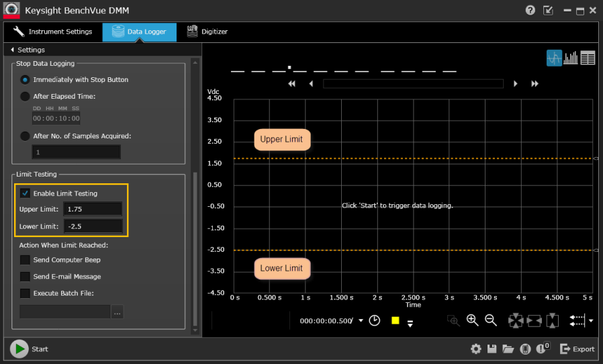Click the yellow trace color swatch

(396, 320)
